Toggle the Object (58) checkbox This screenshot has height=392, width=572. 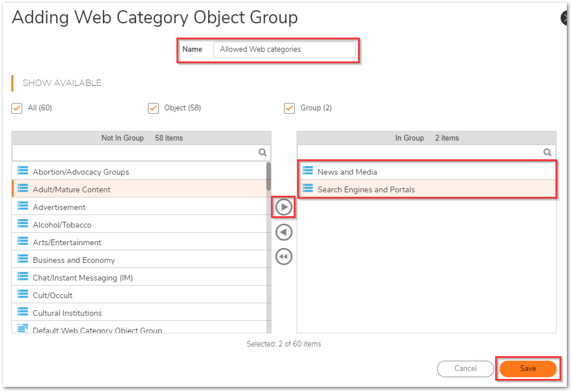153,108
